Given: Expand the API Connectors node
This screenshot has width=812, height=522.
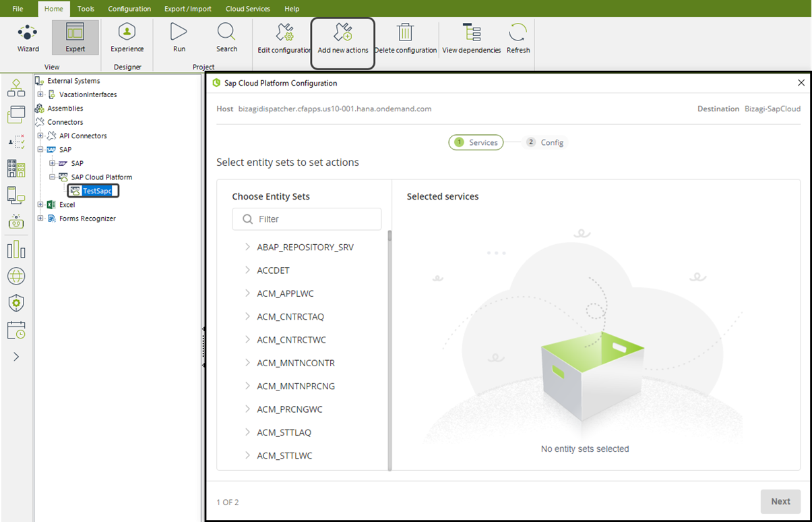Looking at the screenshot, I should click(x=40, y=136).
